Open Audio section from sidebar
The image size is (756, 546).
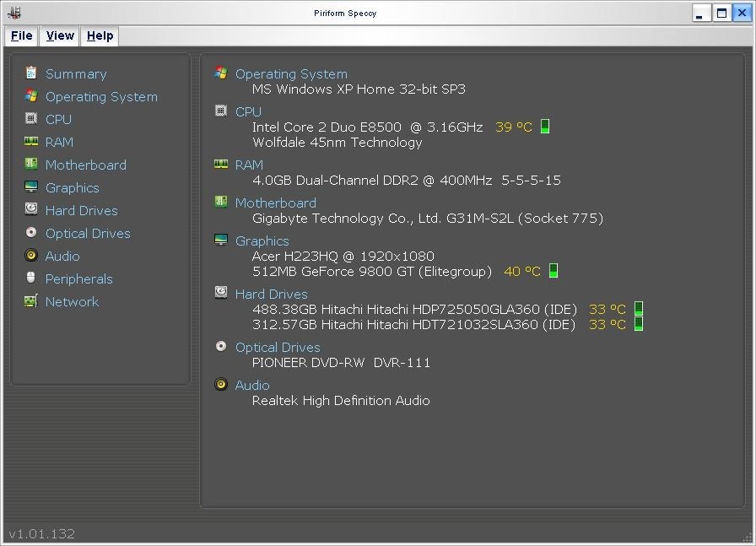tap(62, 256)
